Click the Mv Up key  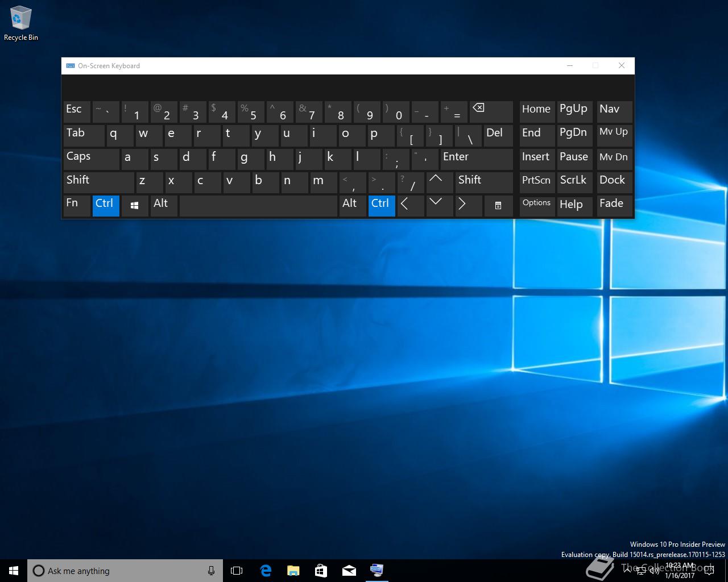(x=615, y=135)
